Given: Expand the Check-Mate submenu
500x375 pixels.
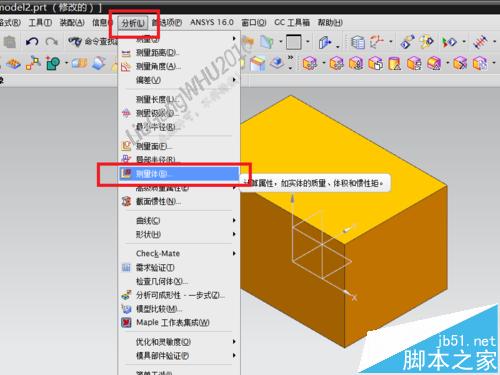Looking at the screenshot, I should 179,254.
